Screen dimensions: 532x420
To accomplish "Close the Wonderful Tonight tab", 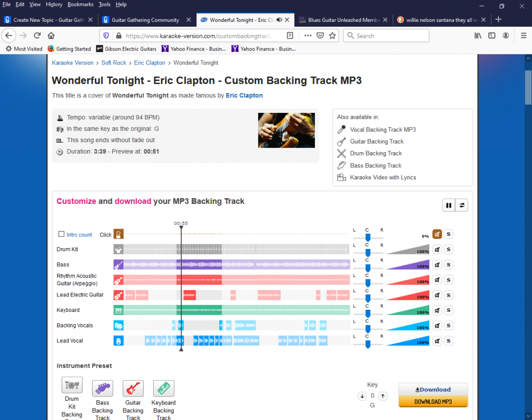I will click(287, 20).
